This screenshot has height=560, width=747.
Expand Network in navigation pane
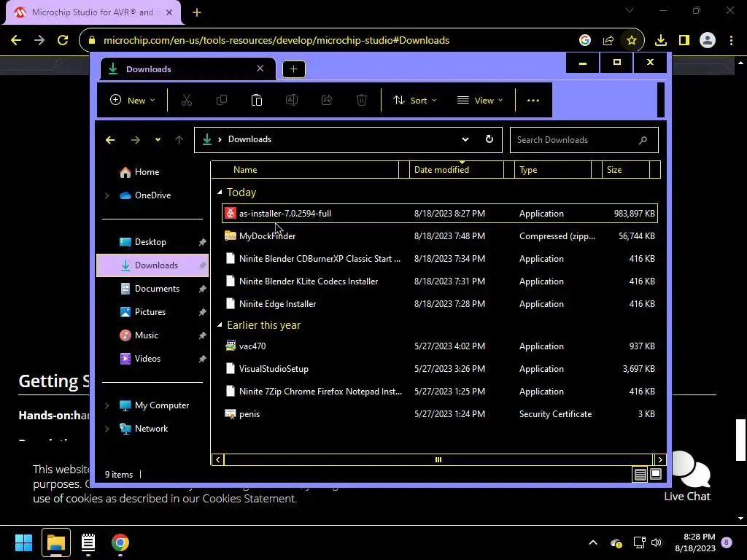pos(107,429)
